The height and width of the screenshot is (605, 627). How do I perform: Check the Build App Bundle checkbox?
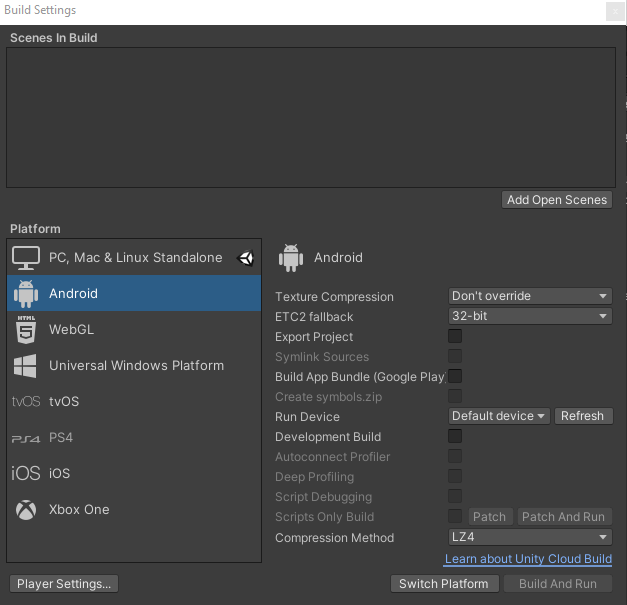coord(455,377)
